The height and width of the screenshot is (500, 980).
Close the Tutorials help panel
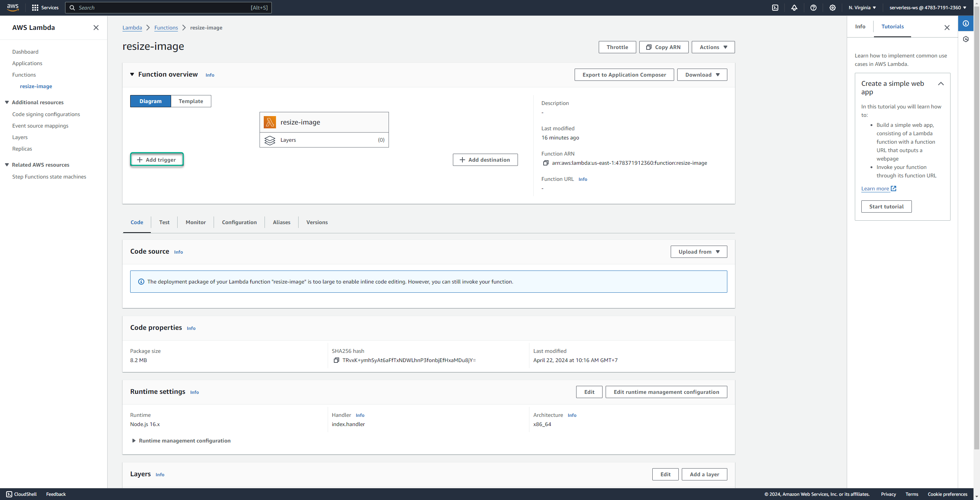pyautogui.click(x=947, y=28)
